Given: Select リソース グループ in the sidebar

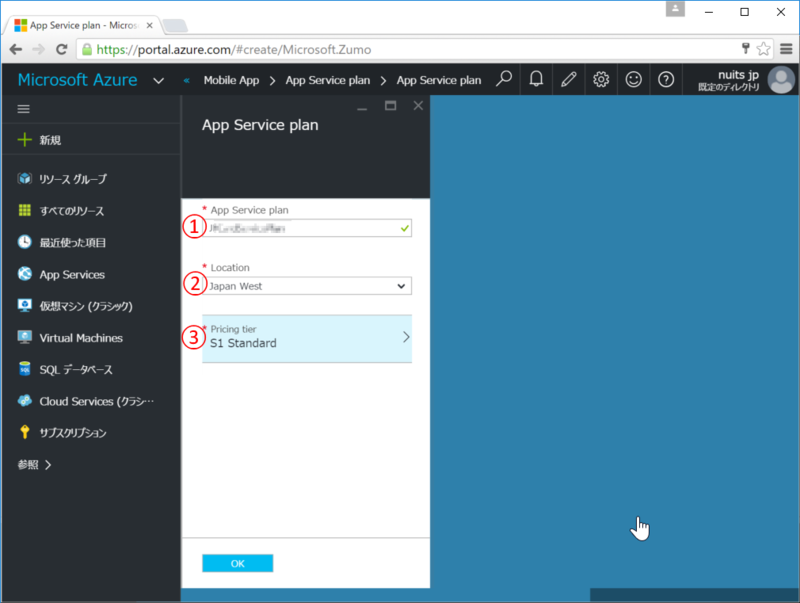Looking at the screenshot, I should (73, 179).
